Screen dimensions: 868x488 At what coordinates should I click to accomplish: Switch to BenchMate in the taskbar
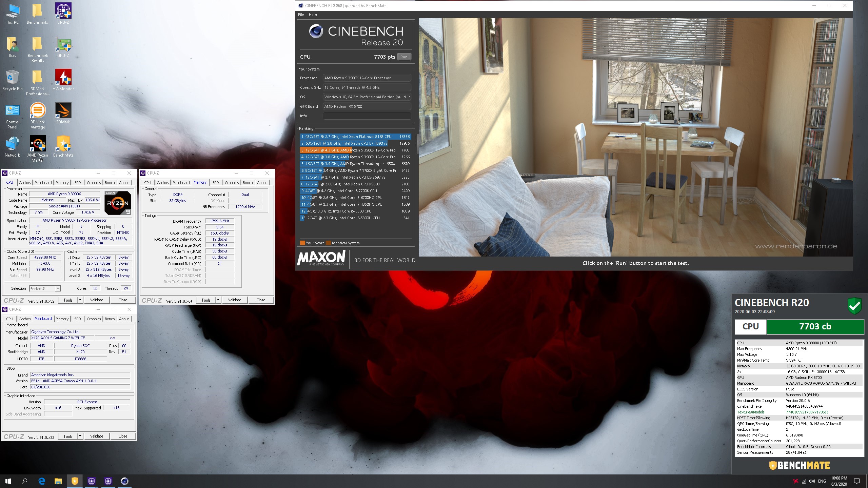75,481
